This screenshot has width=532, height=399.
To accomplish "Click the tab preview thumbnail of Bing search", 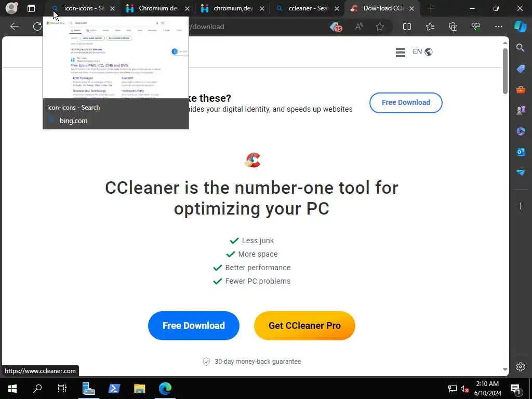I will pos(116,58).
